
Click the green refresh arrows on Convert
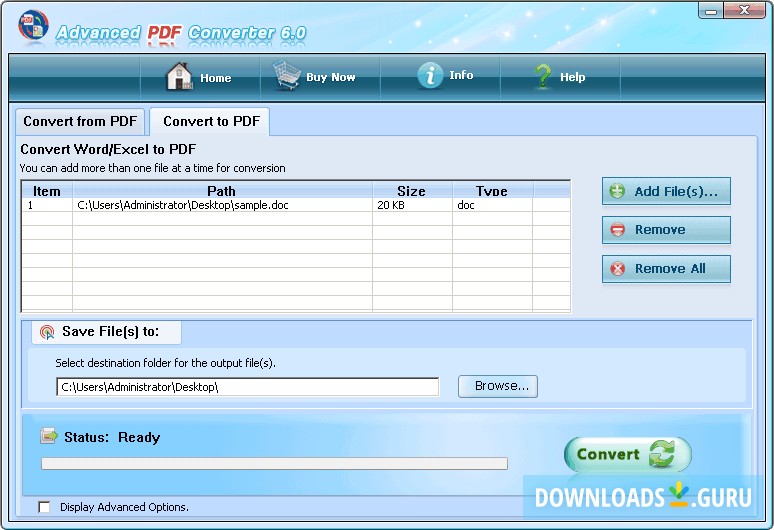[662, 454]
